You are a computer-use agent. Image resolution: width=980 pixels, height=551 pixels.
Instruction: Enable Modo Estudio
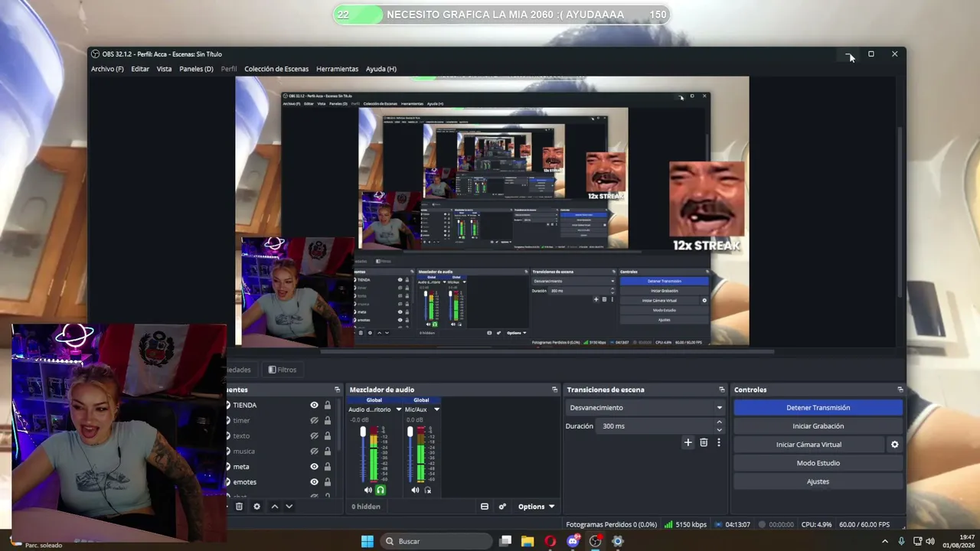pos(818,463)
